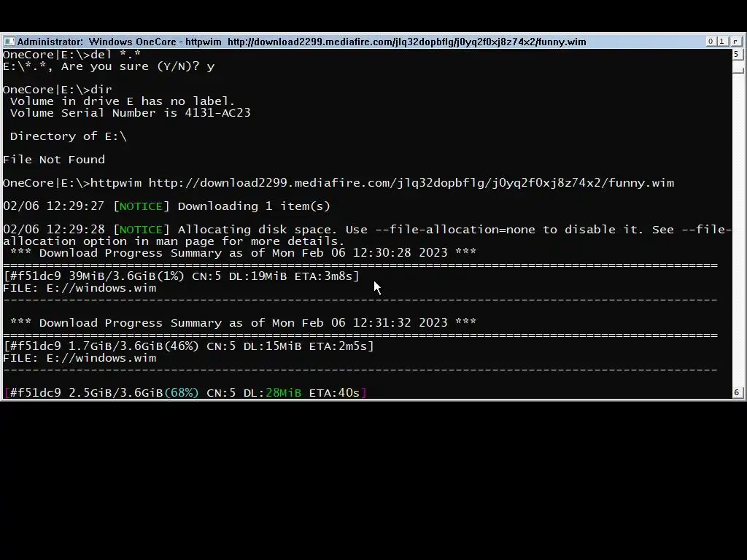
Task: Click the "del *.*" command line
Action: pyautogui.click(x=72, y=54)
